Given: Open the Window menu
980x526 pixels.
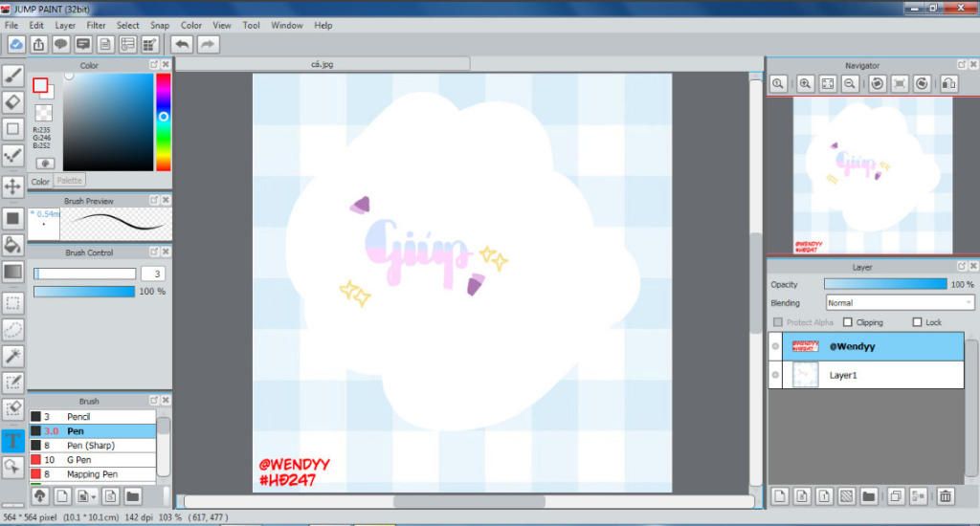Looking at the screenshot, I should pyautogui.click(x=287, y=26).
